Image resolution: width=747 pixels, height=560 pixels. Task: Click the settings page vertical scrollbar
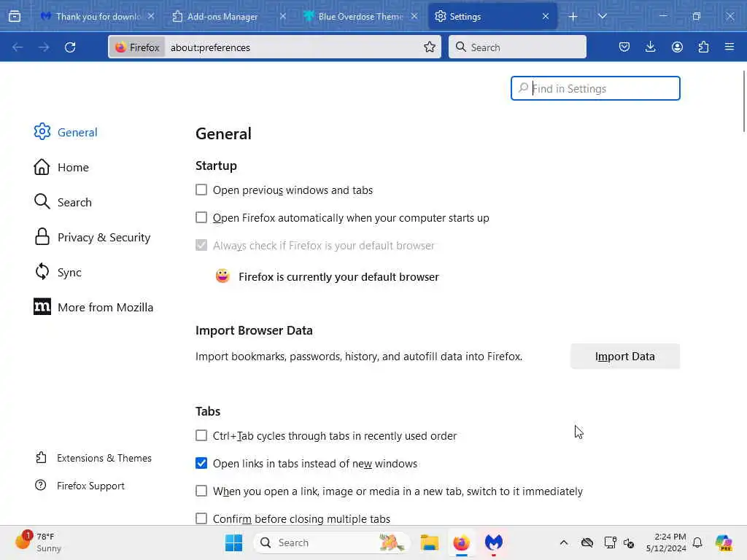743,101
